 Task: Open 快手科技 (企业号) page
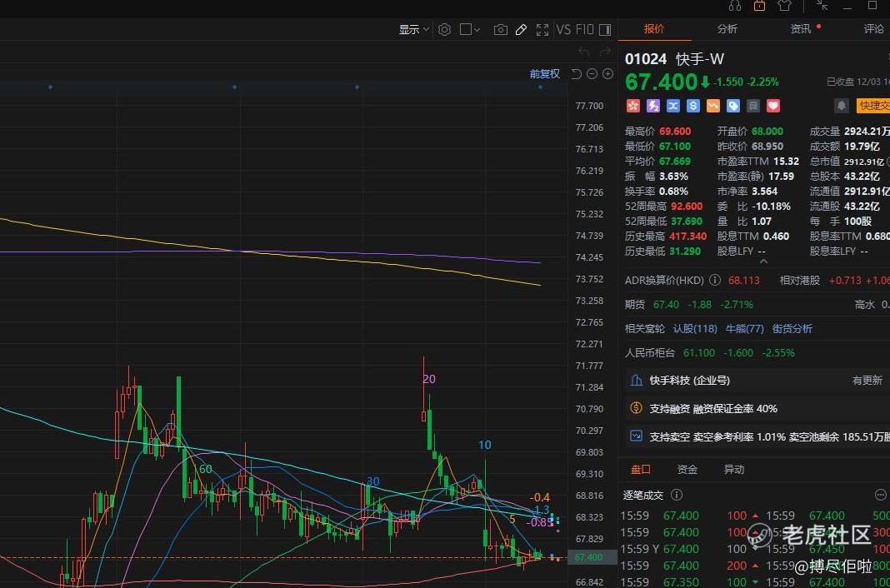coord(690,381)
